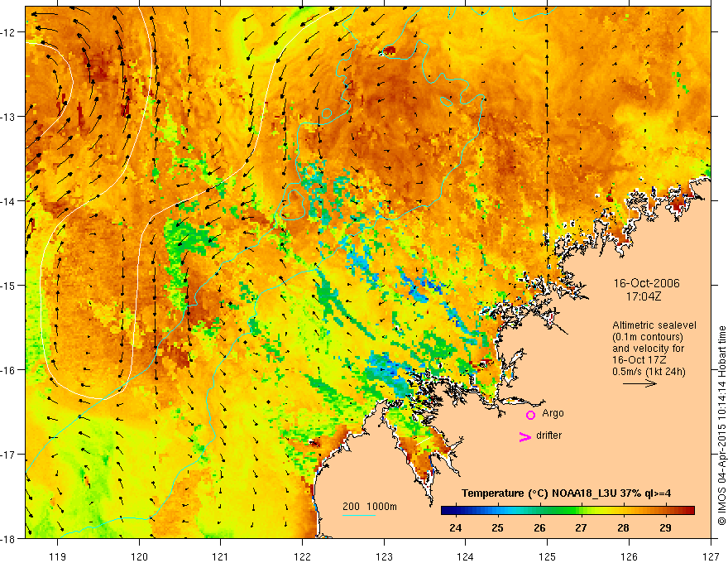Click colorbar tick label 25
728x563 pixels.
[498, 527]
